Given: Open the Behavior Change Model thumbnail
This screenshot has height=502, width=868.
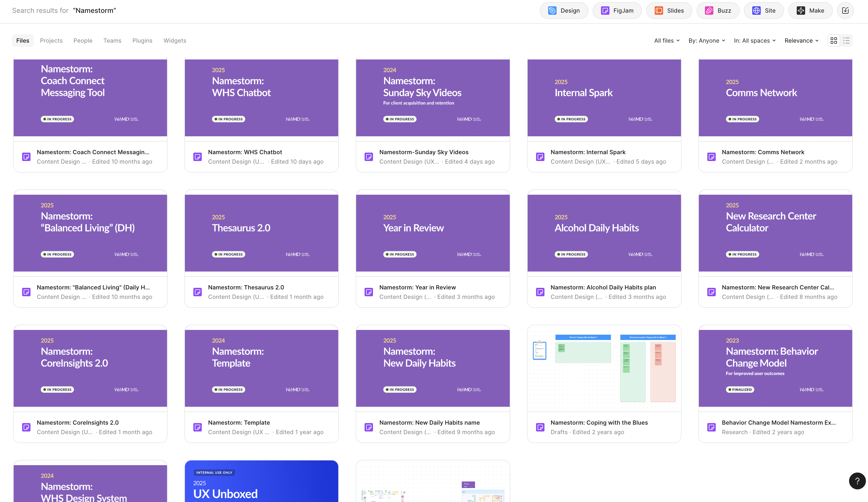Looking at the screenshot, I should (775, 368).
